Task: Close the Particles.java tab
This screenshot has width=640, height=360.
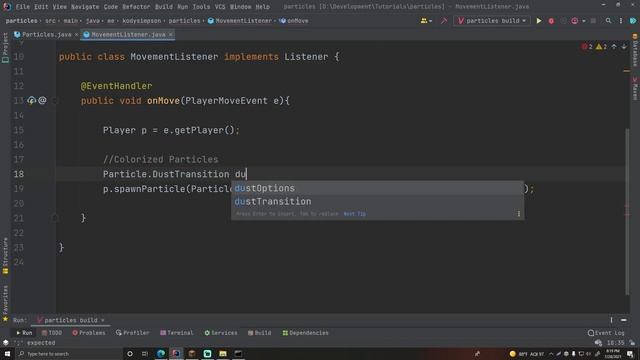Action: click(76, 35)
